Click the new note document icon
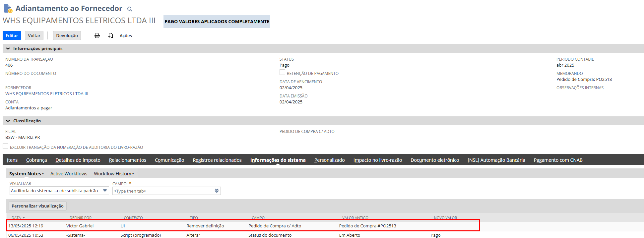Image resolution: width=644 pixels, height=238 pixels. [110, 35]
